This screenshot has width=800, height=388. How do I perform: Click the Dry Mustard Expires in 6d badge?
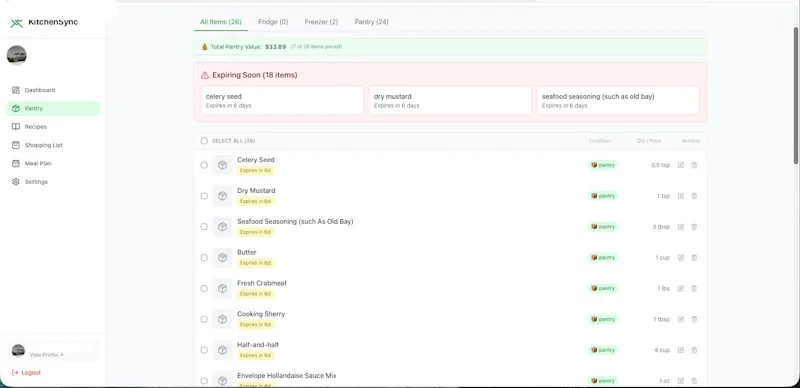point(256,201)
